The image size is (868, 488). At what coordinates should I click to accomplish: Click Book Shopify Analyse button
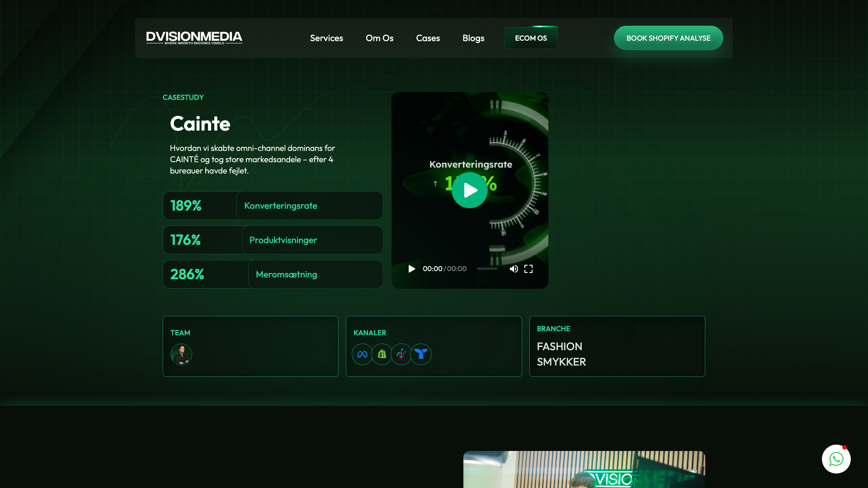point(668,38)
